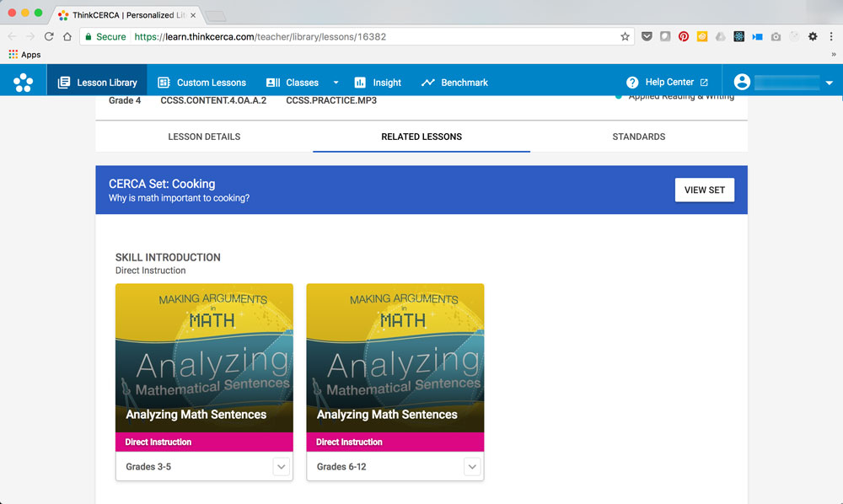Click the Help Center question mark icon

tap(632, 83)
